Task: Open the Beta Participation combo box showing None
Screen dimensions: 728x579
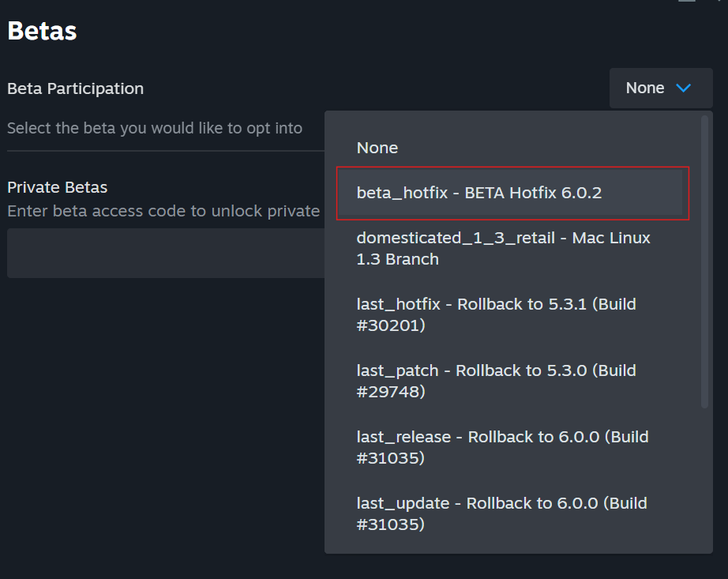Action: pyautogui.click(x=661, y=88)
